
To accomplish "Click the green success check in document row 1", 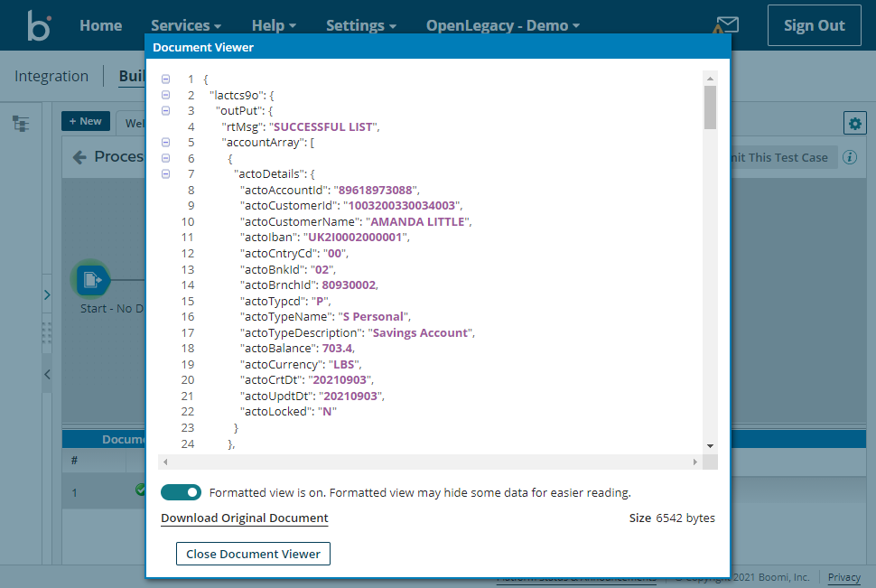I will click(x=140, y=491).
